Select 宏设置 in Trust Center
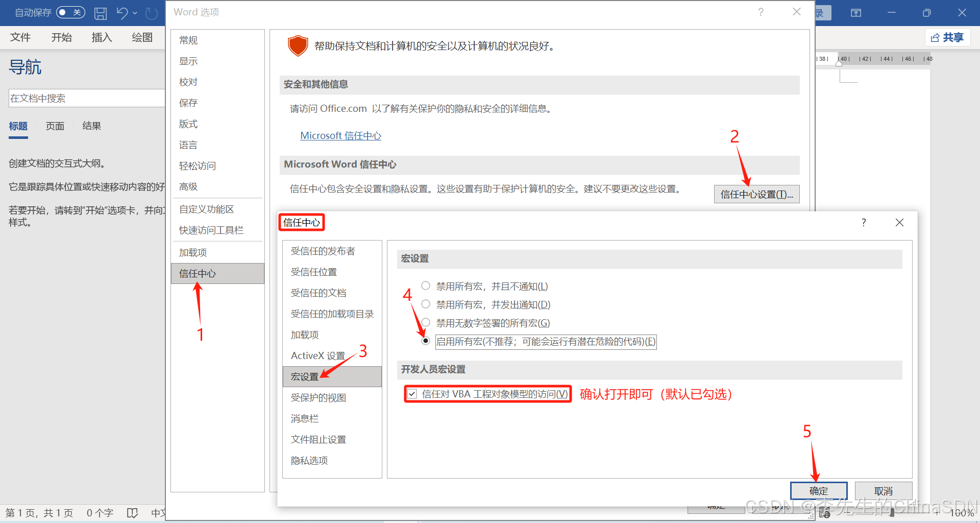 click(x=332, y=376)
